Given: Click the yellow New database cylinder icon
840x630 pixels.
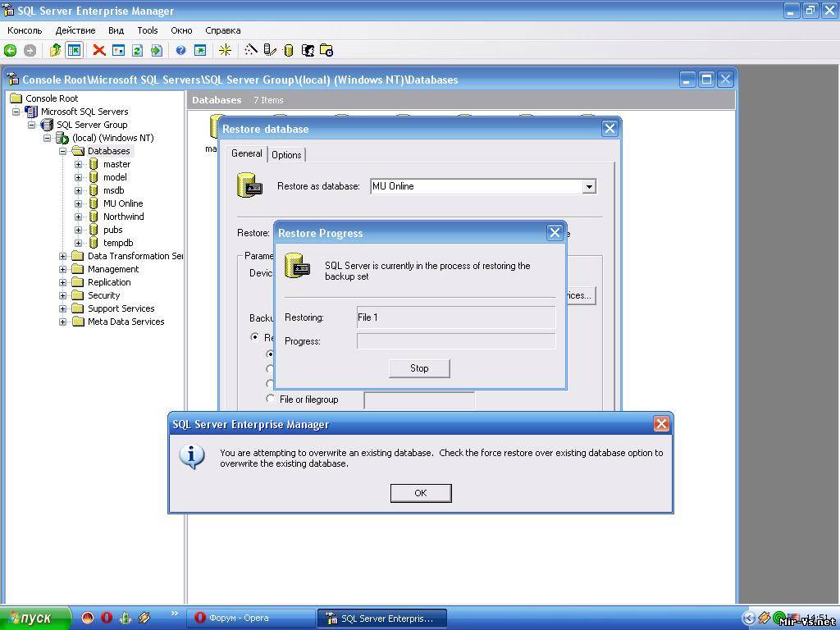Looking at the screenshot, I should tap(288, 51).
